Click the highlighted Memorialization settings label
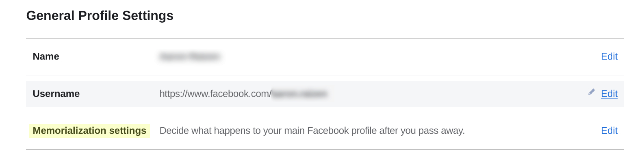The height and width of the screenshot is (165, 644). click(89, 131)
